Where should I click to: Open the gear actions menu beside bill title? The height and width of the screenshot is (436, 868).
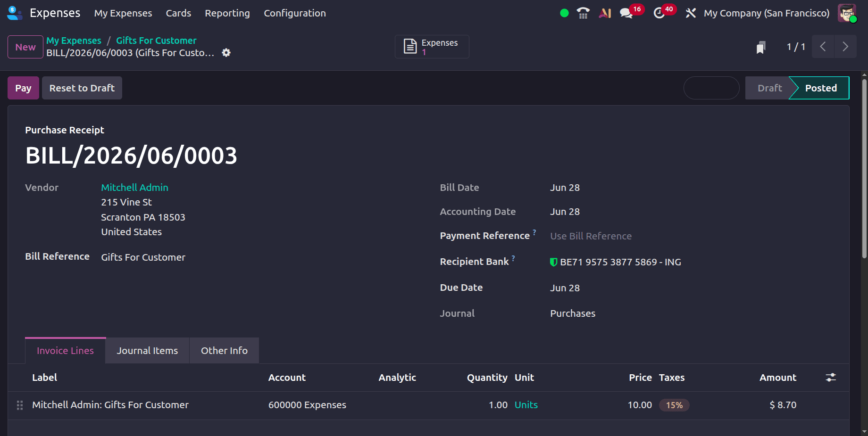point(226,53)
